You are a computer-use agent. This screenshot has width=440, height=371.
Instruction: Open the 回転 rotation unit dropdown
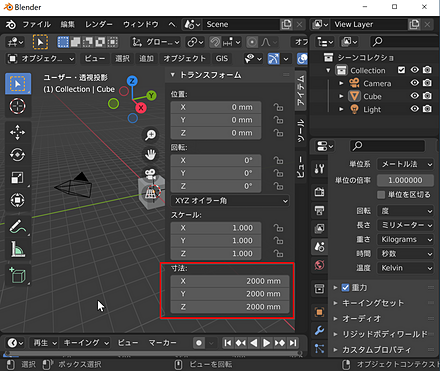coord(405,211)
